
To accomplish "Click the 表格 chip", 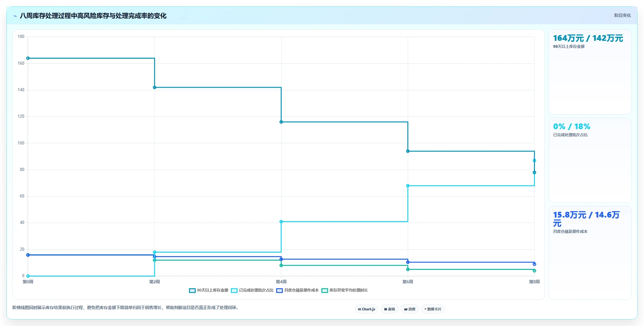I will pos(389,309).
